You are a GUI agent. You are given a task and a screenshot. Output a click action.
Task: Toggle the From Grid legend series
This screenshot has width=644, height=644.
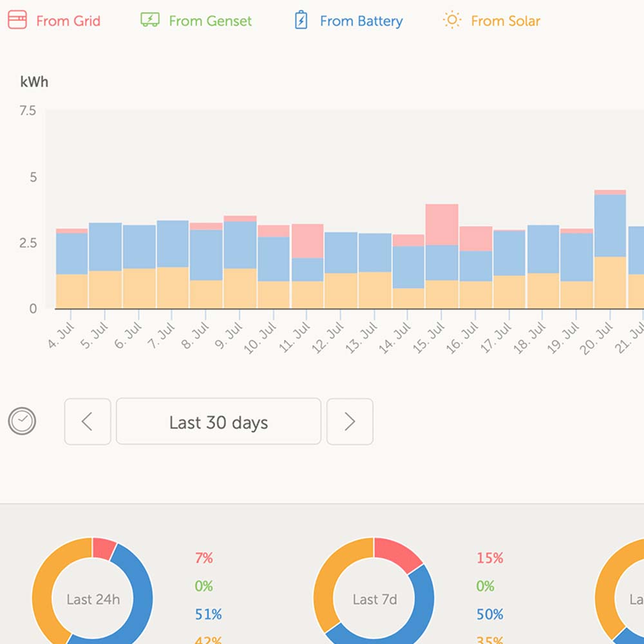[68, 21]
